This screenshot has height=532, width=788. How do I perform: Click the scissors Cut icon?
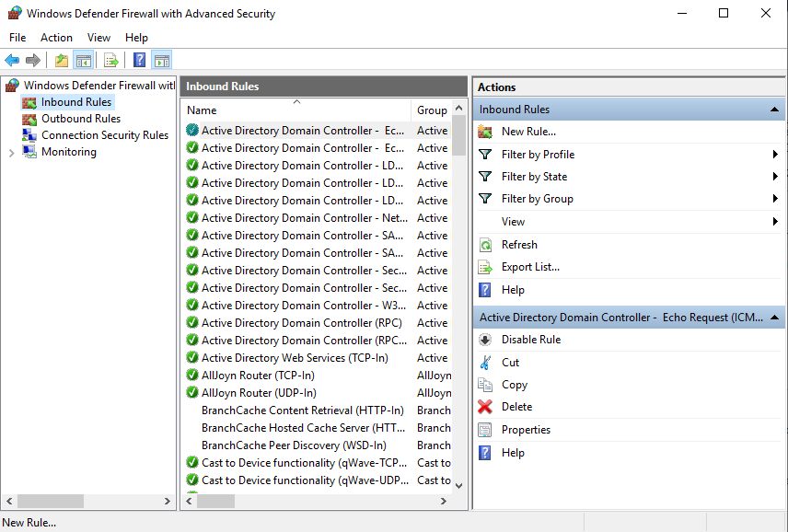tap(485, 363)
